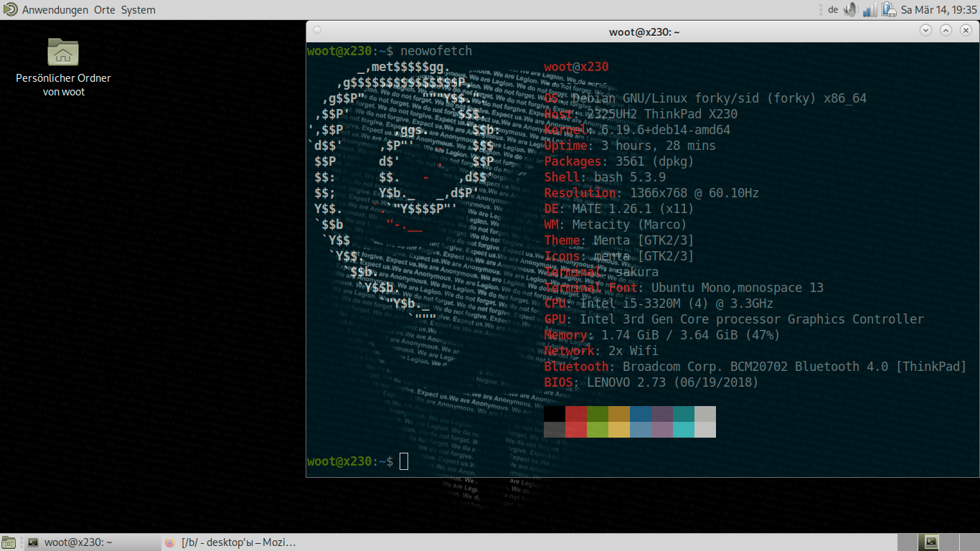Click the 'Terminal: sakura' line
980x551 pixels.
coord(601,272)
